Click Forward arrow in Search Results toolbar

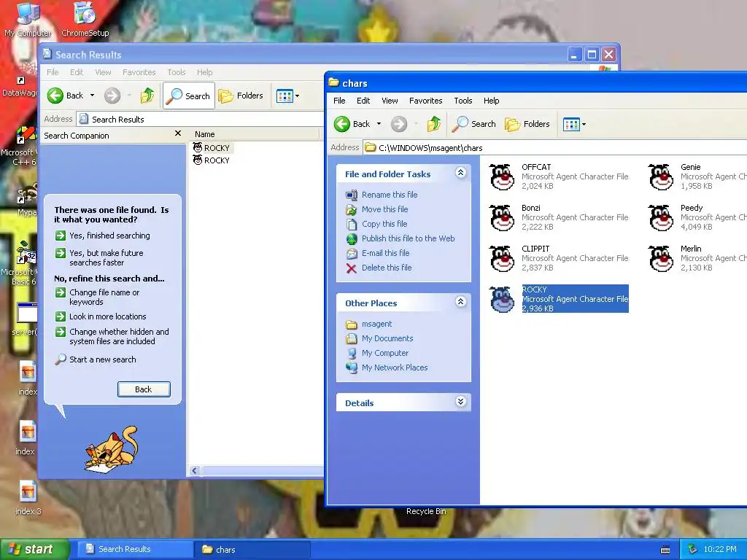pyautogui.click(x=112, y=96)
